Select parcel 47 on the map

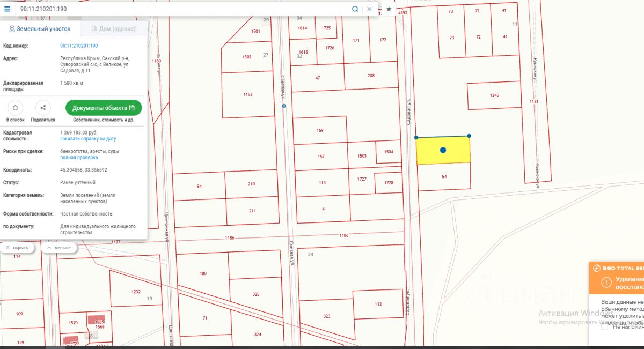(318, 78)
